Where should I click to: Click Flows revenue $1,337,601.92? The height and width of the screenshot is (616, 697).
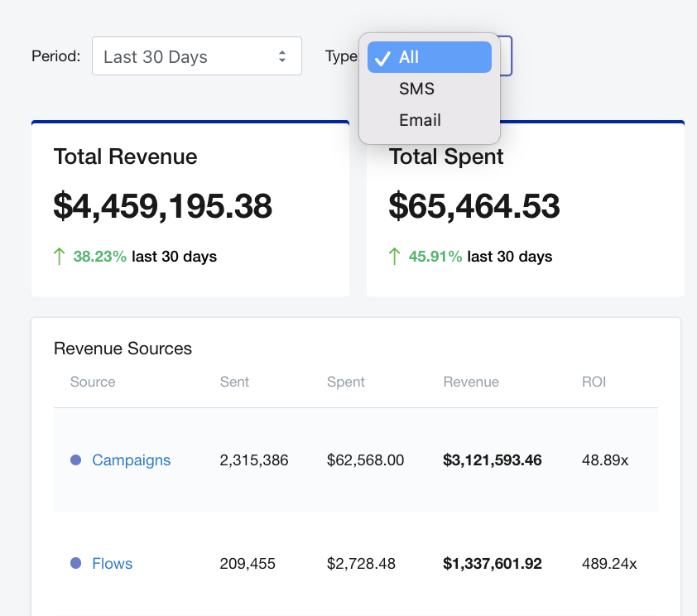492,564
